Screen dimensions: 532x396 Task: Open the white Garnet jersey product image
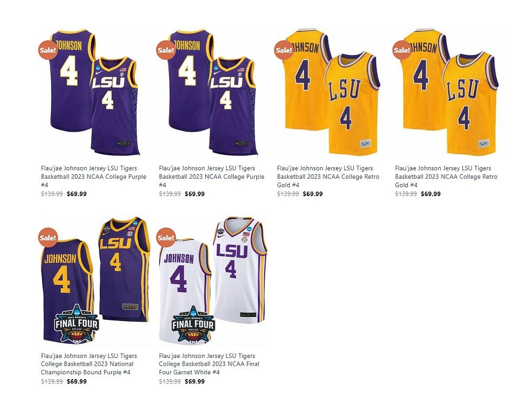pos(213,280)
